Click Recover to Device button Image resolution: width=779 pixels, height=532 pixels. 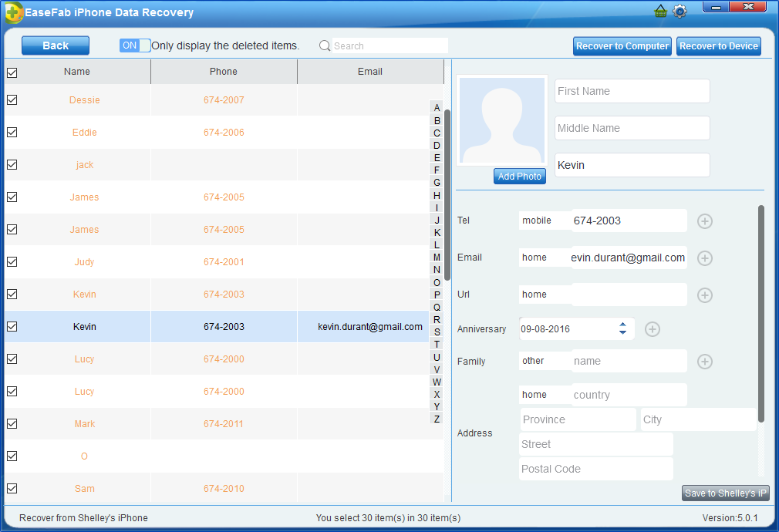pos(718,46)
